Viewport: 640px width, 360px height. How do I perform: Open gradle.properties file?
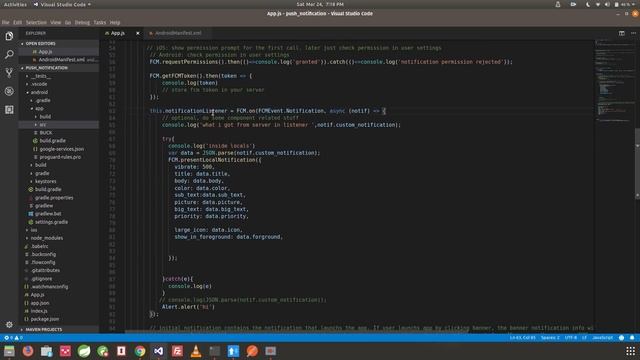point(54,198)
